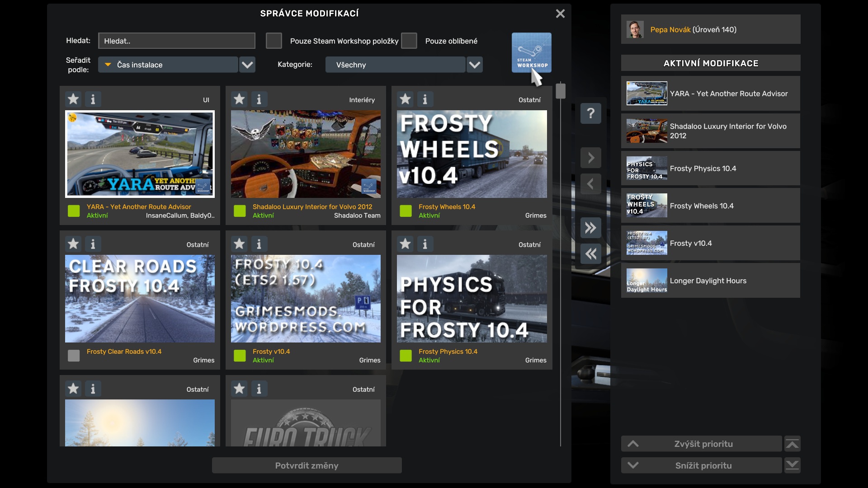The height and width of the screenshot is (488, 868).
Task: Enable Pouze Steam Workshop položky checkbox
Action: 274,41
